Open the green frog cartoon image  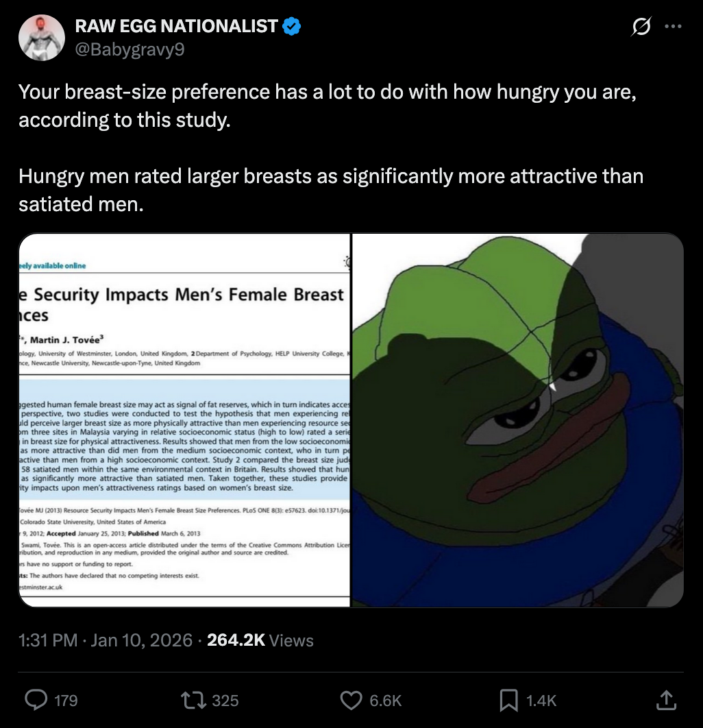[x=518, y=420]
